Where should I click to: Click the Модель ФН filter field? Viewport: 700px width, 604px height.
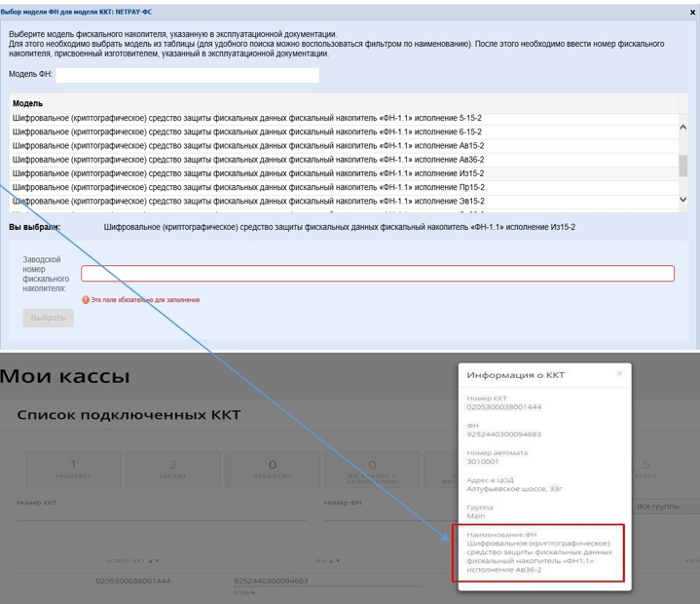[x=188, y=75]
